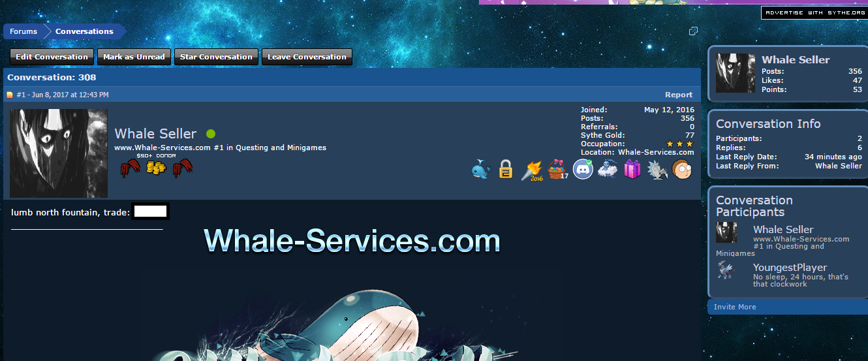
Task: Click the 2016 torch badge
Action: pos(531,170)
